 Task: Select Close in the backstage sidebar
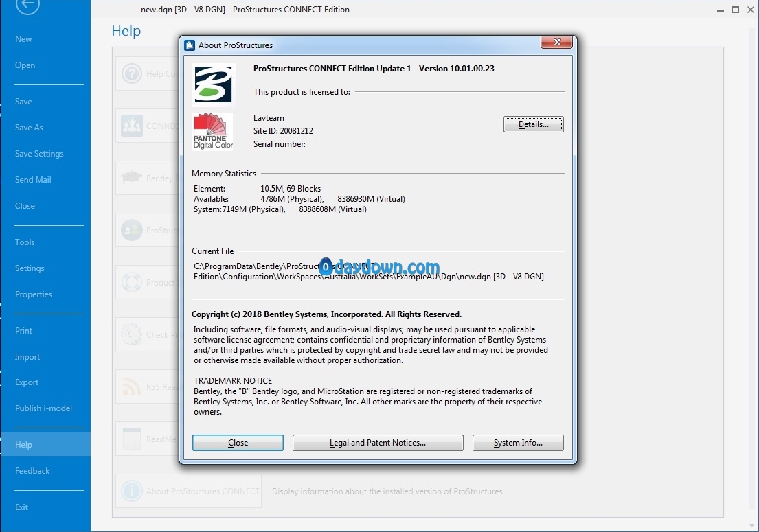25,206
